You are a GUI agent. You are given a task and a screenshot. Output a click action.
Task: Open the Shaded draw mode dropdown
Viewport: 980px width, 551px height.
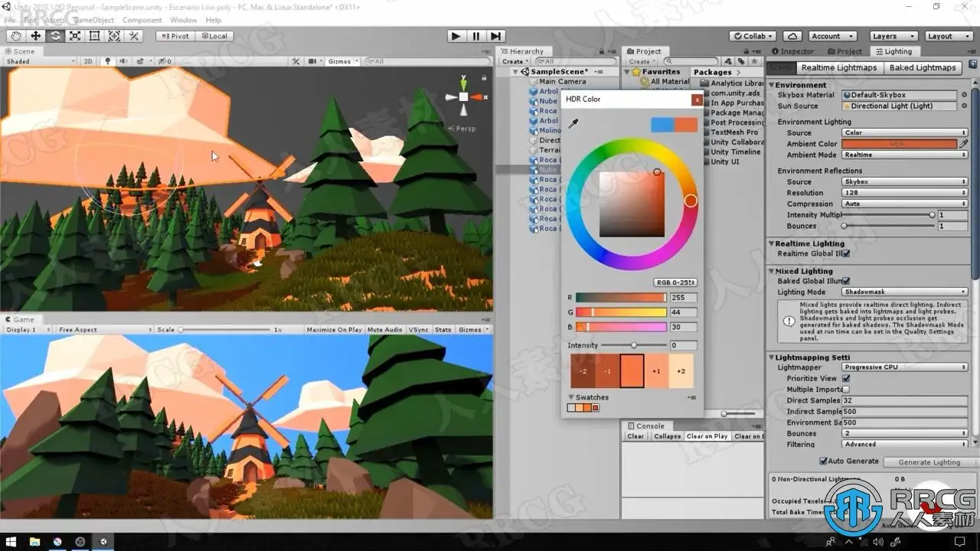click(40, 61)
